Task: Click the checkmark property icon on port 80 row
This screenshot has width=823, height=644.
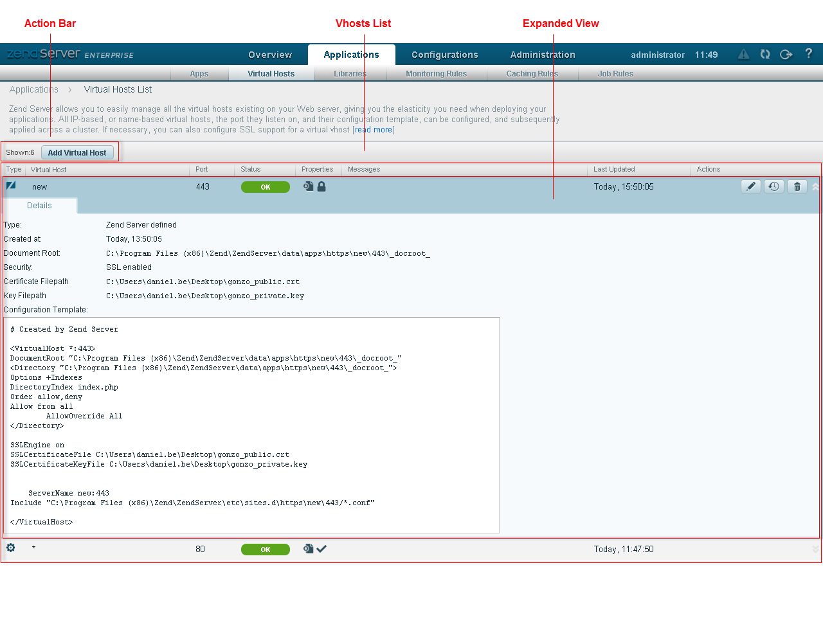Action: click(321, 549)
